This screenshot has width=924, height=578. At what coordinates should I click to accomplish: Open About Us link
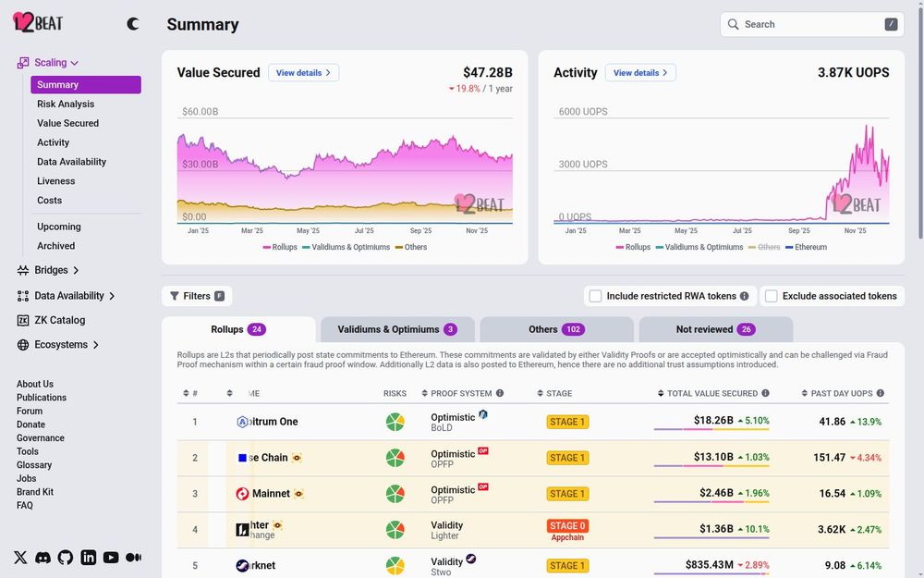(x=35, y=384)
